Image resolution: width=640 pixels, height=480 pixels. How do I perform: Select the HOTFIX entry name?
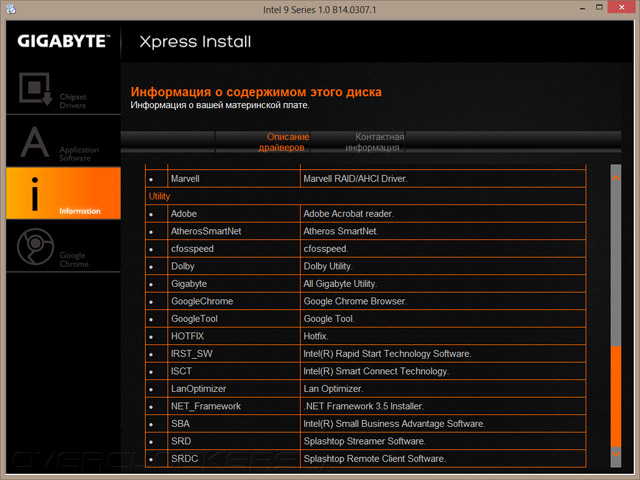(187, 336)
